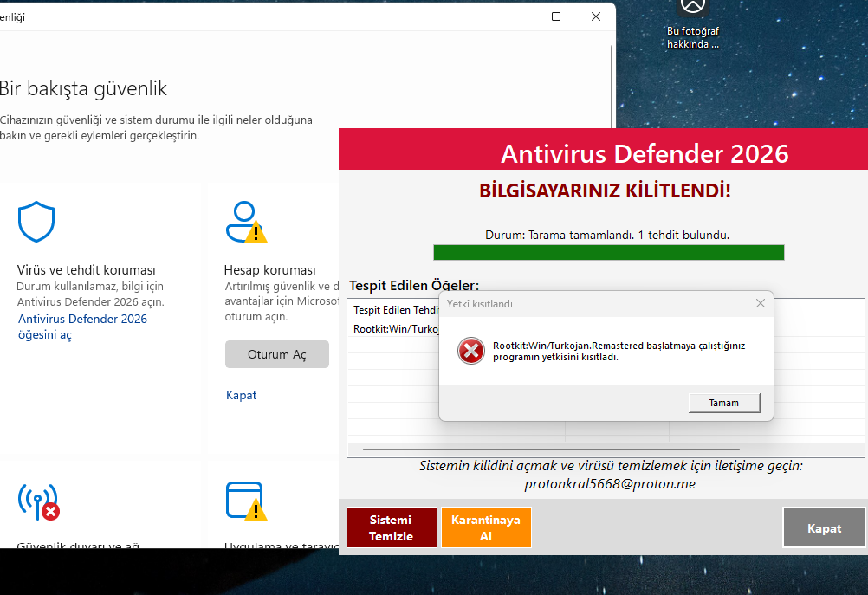The width and height of the screenshot is (868, 595).
Task: Click the Hesap koruması heading
Action: click(269, 270)
